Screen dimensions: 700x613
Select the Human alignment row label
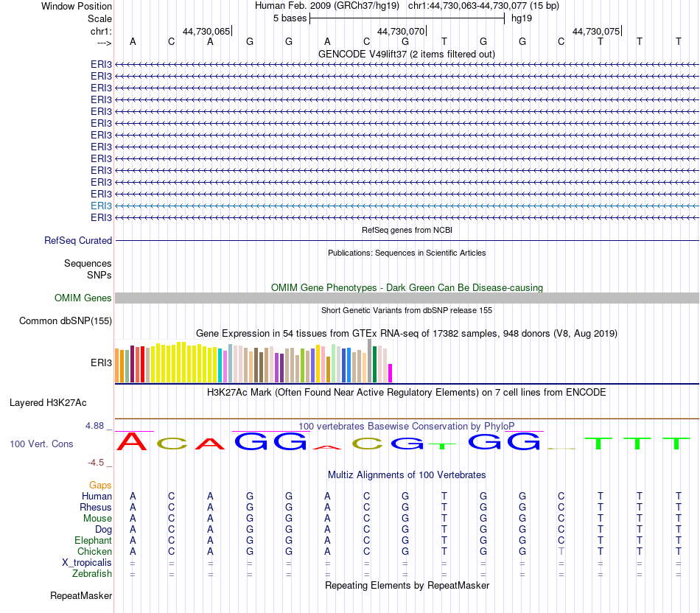[97, 497]
